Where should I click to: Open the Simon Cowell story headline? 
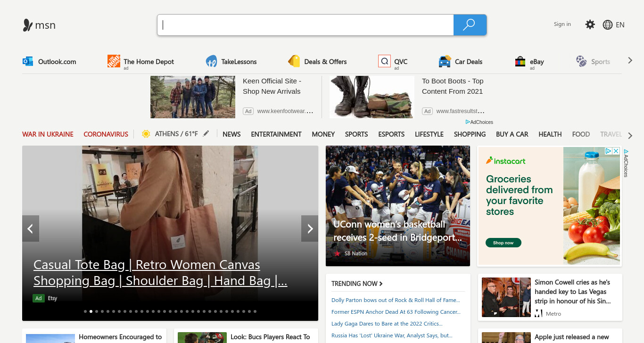pyautogui.click(x=572, y=292)
